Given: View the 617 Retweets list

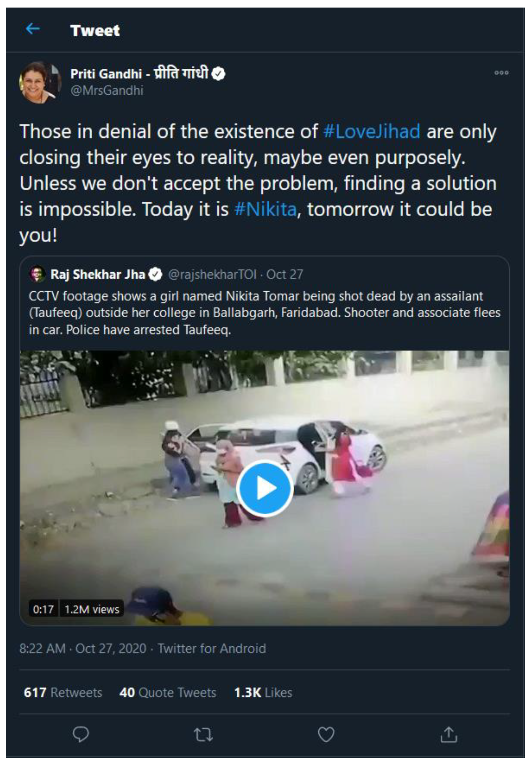Looking at the screenshot, I should pos(63,692).
